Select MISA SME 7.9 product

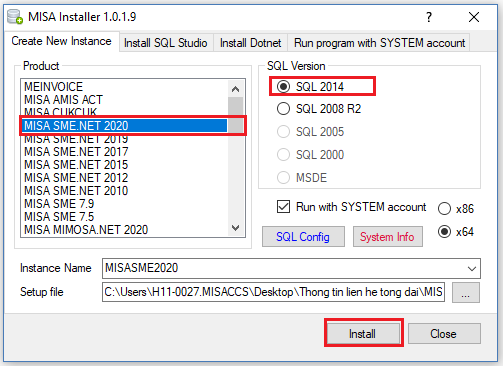(124, 204)
